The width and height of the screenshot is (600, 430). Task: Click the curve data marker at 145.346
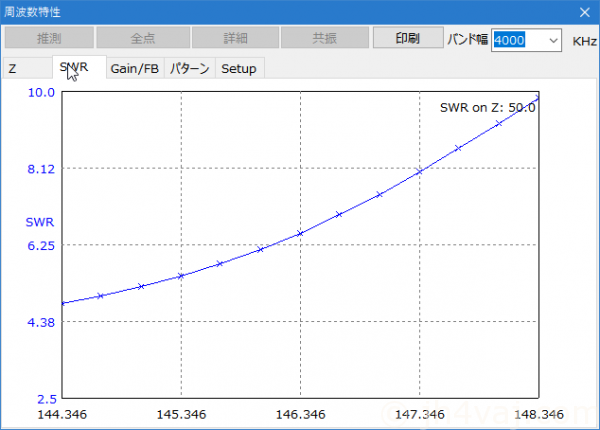point(181,276)
